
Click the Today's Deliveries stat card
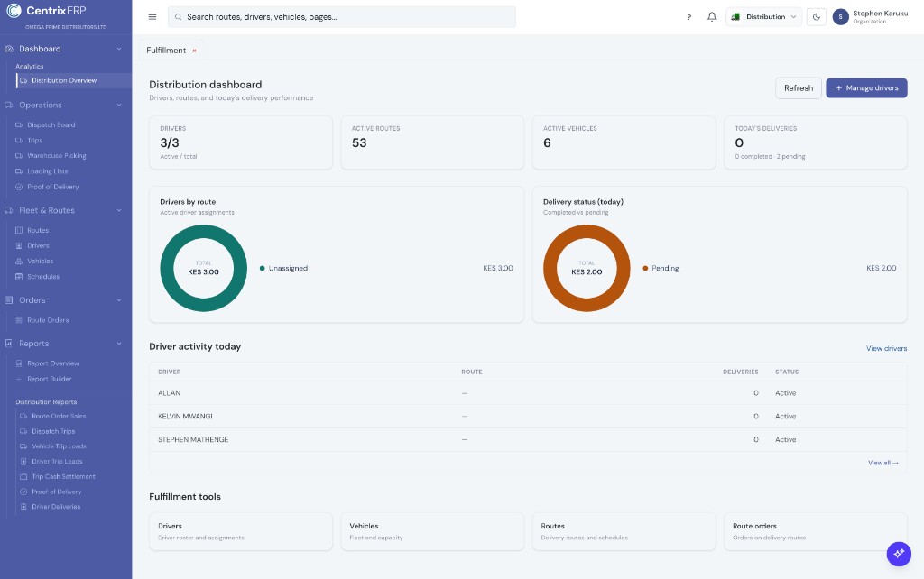(815, 142)
